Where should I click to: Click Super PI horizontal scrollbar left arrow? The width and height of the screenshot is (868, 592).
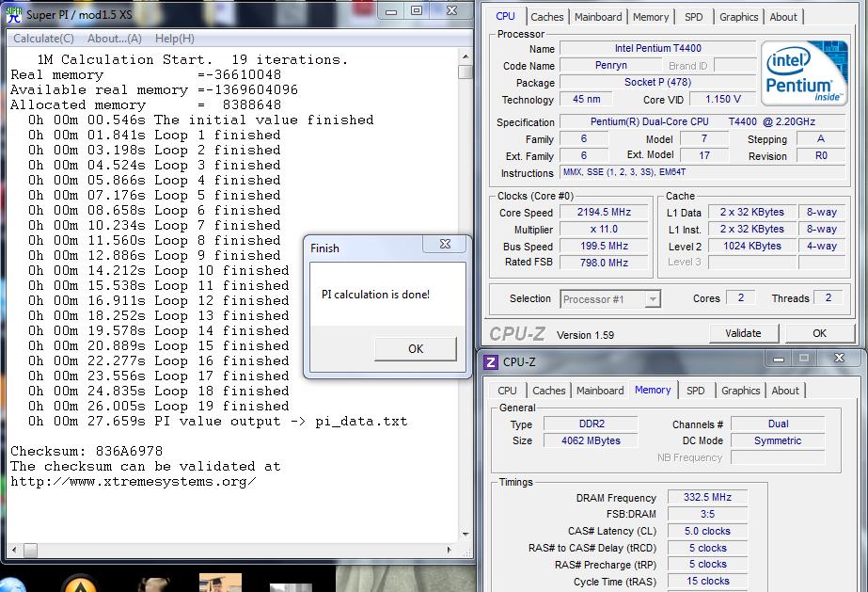pos(14,551)
